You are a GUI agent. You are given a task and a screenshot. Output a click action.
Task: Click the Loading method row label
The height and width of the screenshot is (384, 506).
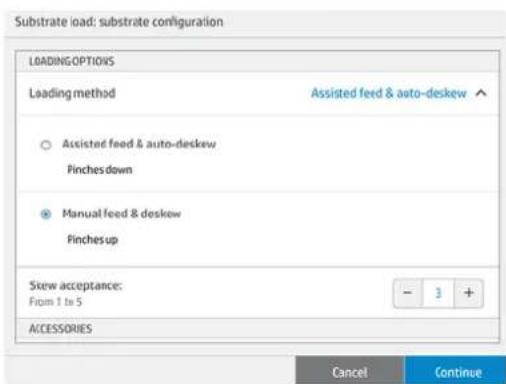point(72,93)
